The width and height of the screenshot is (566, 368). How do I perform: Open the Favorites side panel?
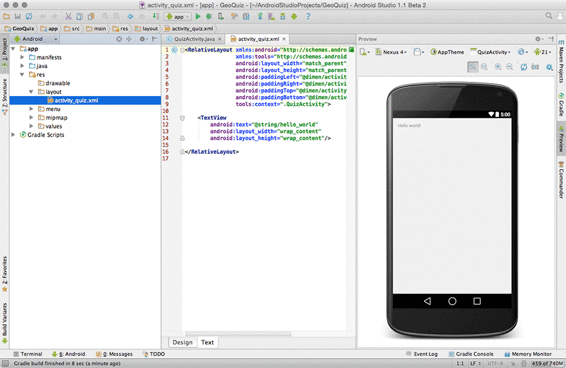click(x=5, y=274)
